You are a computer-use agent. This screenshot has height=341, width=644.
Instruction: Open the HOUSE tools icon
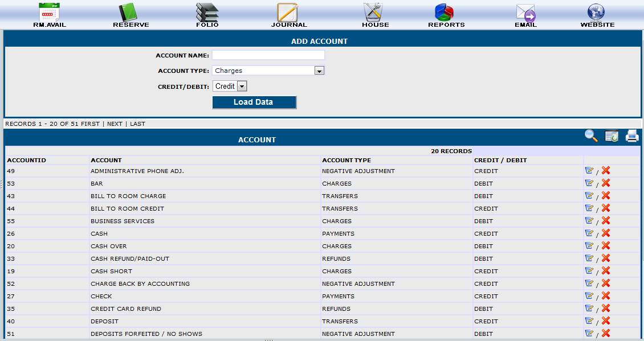[373, 12]
